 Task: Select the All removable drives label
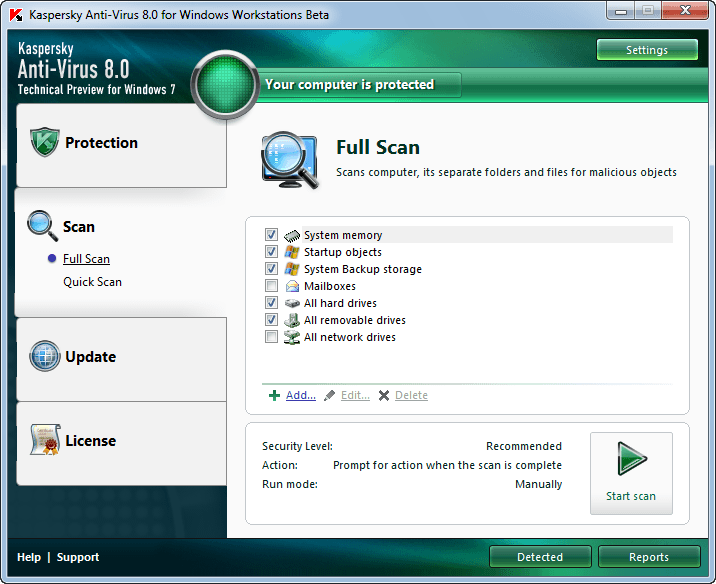click(x=355, y=320)
